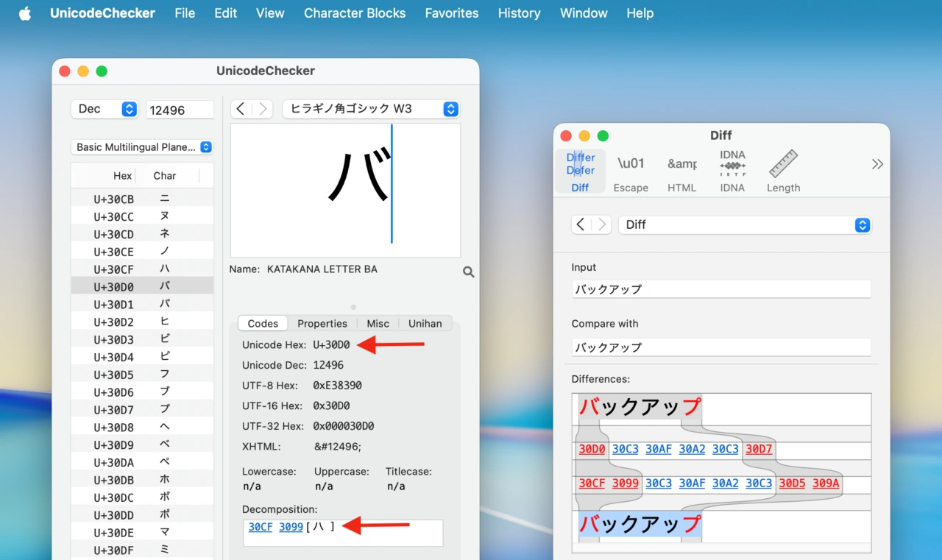Image resolution: width=942 pixels, height=560 pixels.
Task: Open the Character Blocks menu
Action: 355,13
